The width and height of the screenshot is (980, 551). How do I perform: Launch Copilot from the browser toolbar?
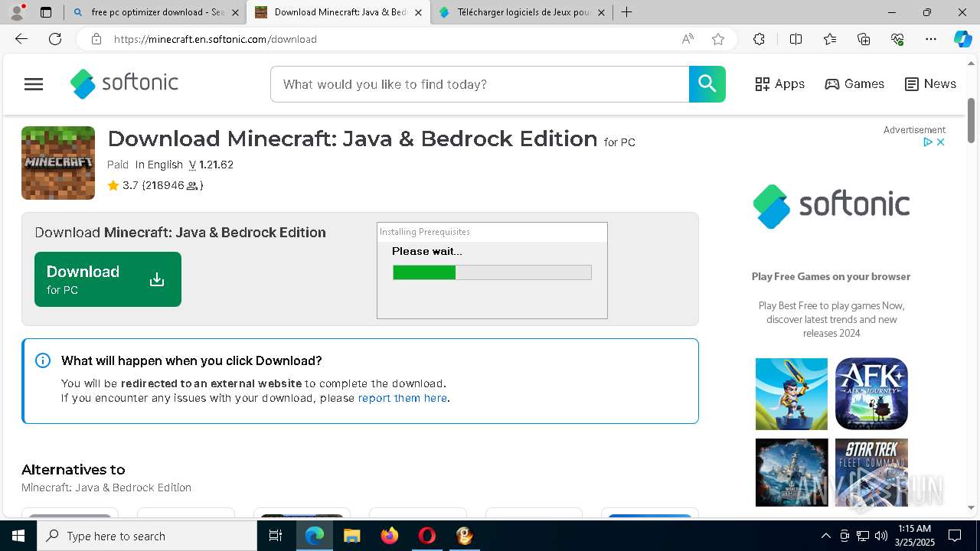[962, 39]
